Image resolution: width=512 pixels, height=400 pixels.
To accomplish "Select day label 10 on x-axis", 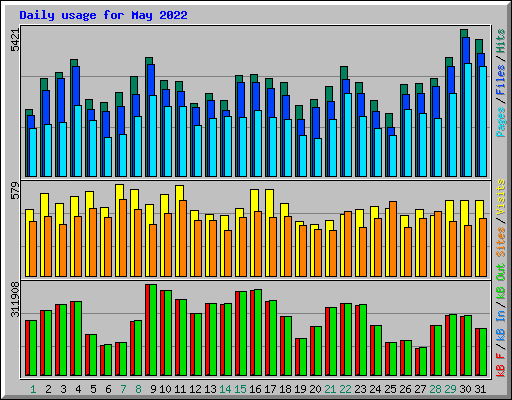I will 165,389.
